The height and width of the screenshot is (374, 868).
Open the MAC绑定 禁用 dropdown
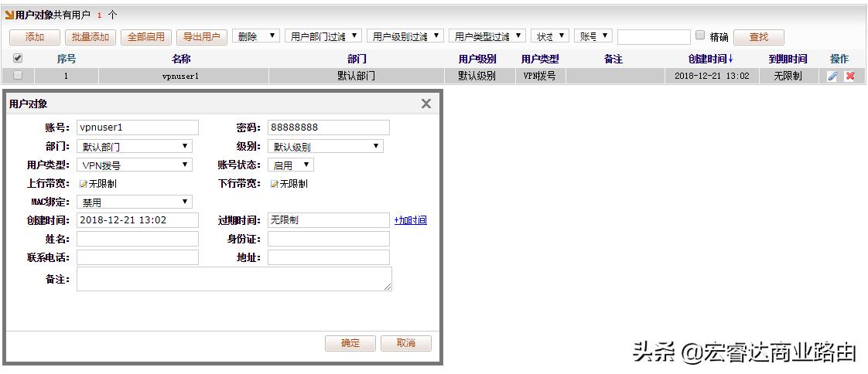click(135, 202)
